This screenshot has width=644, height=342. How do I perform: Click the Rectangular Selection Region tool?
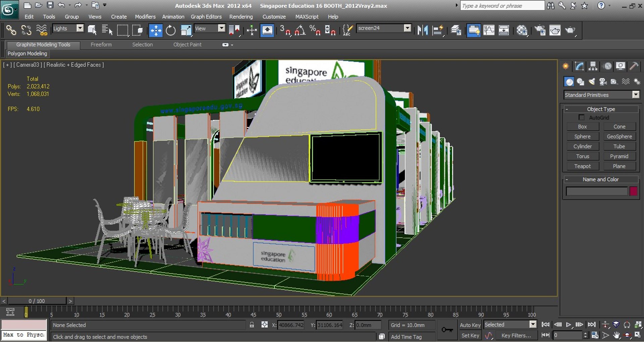(122, 30)
